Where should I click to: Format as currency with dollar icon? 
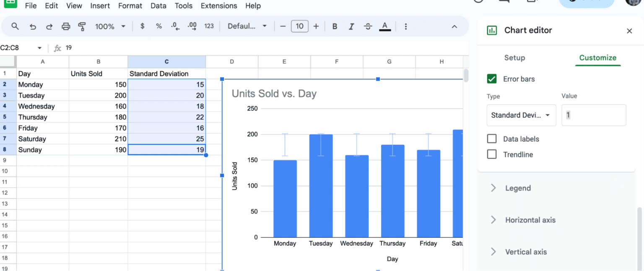[143, 26]
